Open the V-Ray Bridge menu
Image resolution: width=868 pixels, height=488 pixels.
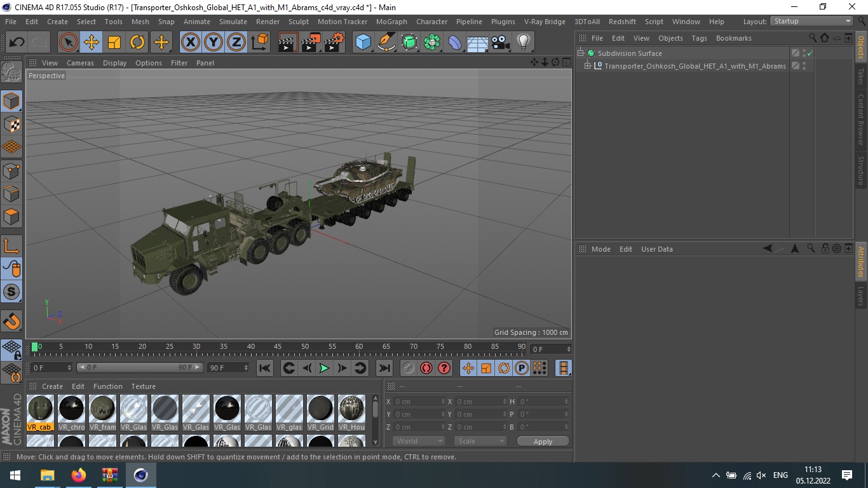[x=545, y=22]
